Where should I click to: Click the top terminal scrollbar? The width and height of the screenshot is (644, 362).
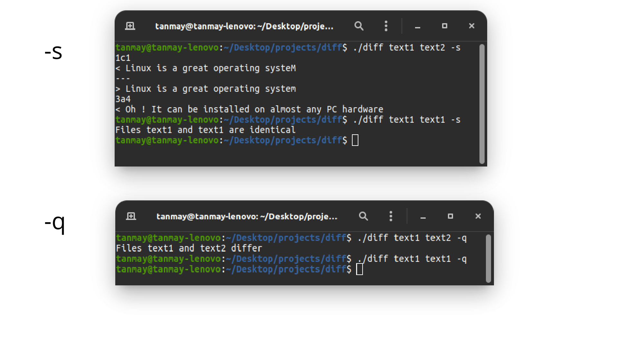[x=482, y=104]
